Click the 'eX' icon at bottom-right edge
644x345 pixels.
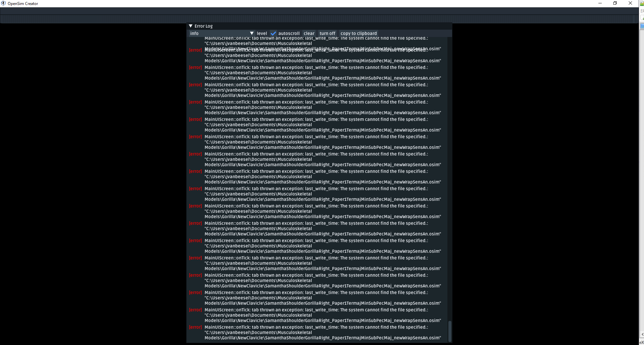click(641, 342)
